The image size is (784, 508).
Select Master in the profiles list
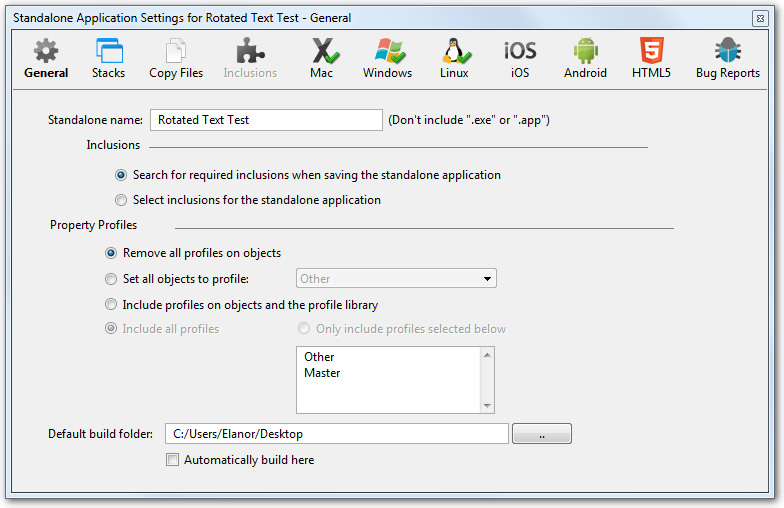tap(323, 373)
